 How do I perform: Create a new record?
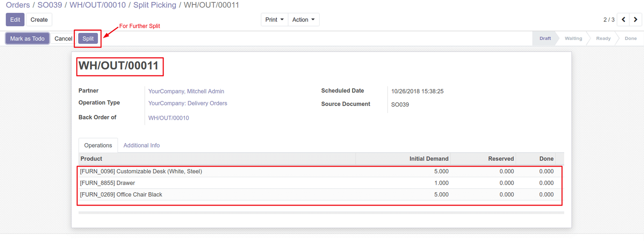39,19
